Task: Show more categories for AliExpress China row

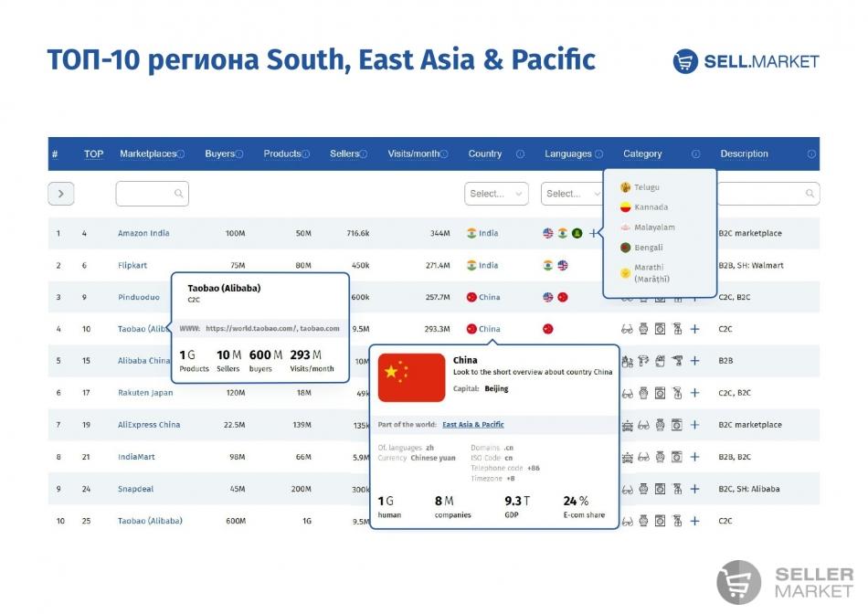Action: [694, 425]
